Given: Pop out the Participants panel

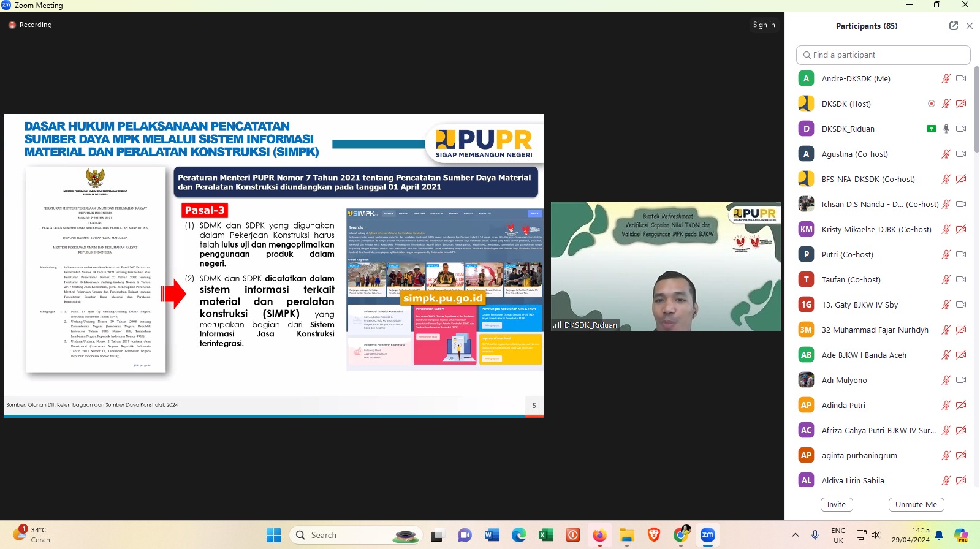Looking at the screenshot, I should [x=954, y=26].
